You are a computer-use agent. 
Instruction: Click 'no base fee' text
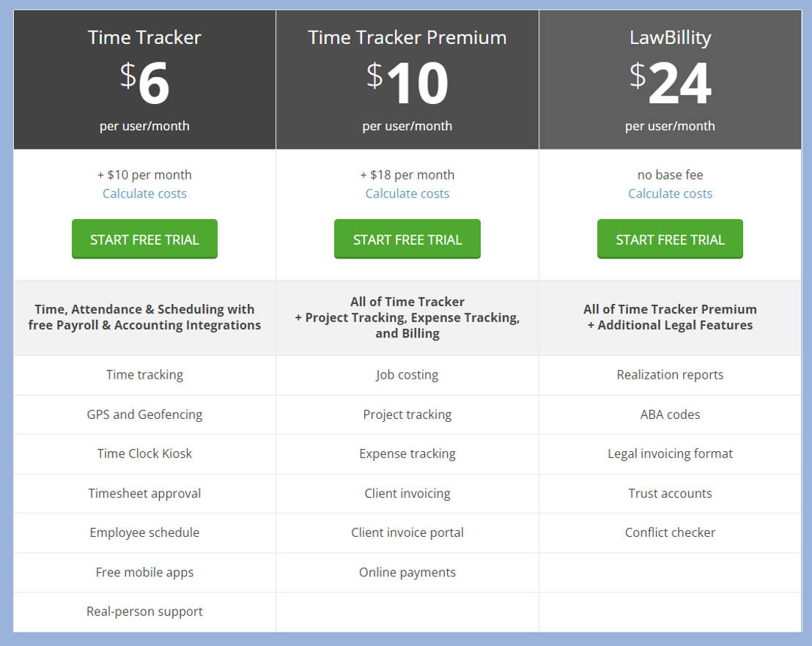(x=670, y=175)
